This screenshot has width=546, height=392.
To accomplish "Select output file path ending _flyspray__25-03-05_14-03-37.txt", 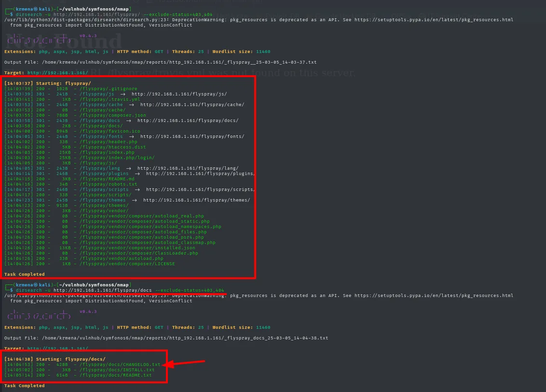I will (x=179, y=62).
